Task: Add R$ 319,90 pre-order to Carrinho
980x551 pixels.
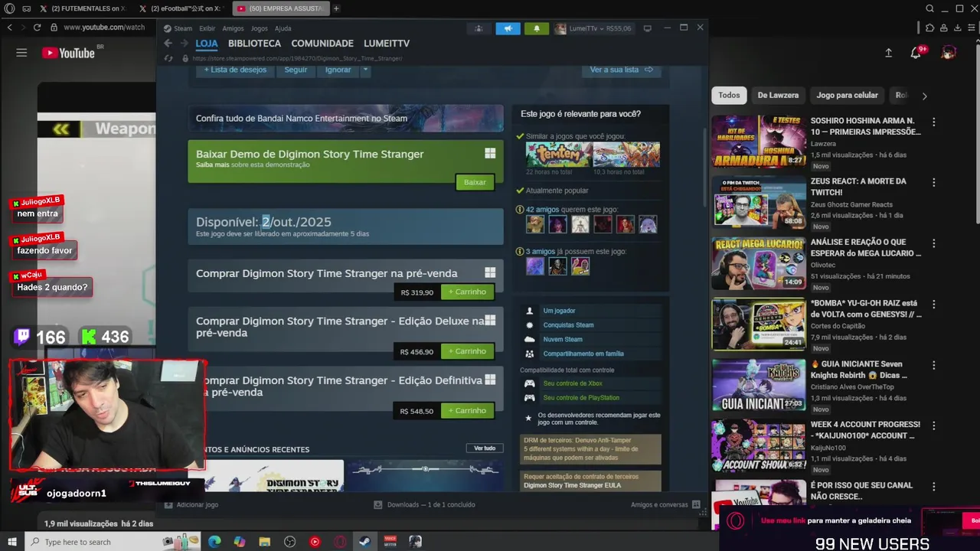Action: tap(467, 292)
